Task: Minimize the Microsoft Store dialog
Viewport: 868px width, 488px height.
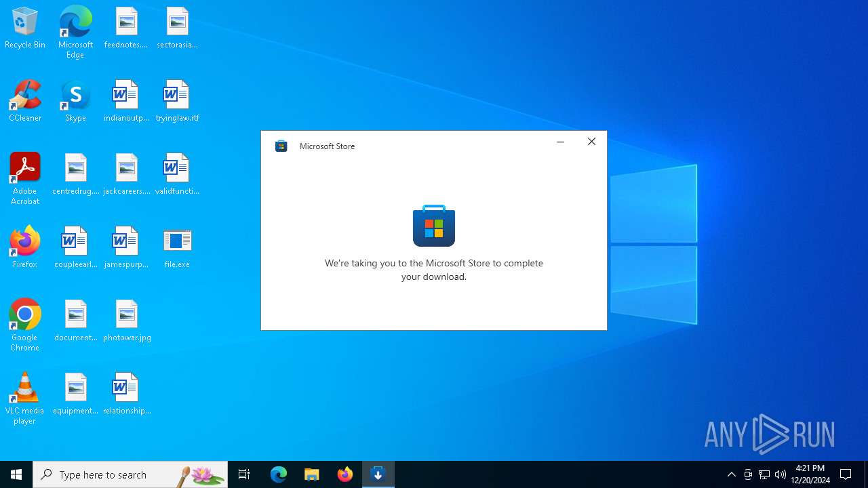Action: pos(560,142)
